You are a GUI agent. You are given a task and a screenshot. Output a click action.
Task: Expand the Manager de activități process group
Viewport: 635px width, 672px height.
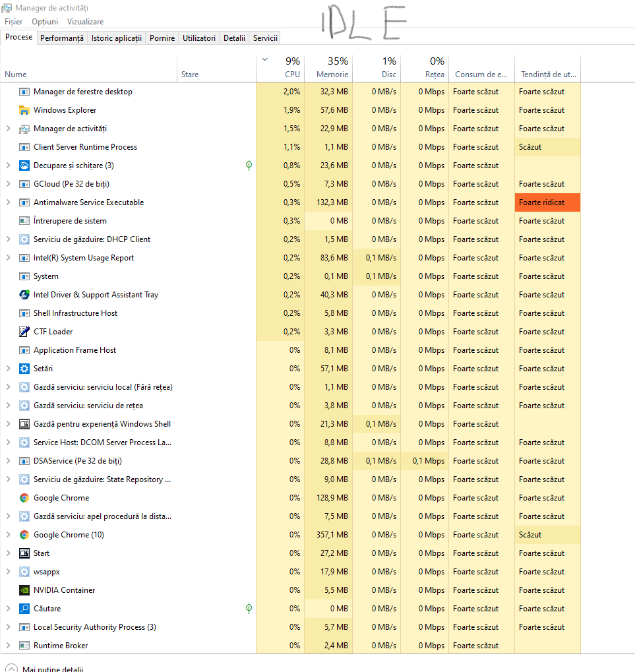[x=8, y=128]
